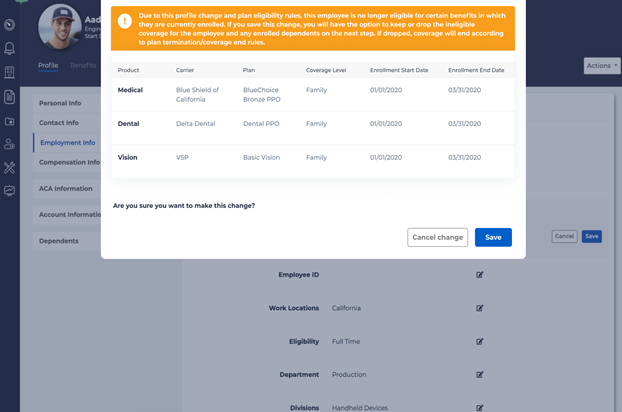The image size is (622, 412).
Task: Click the Cancel change button
Action: point(437,237)
